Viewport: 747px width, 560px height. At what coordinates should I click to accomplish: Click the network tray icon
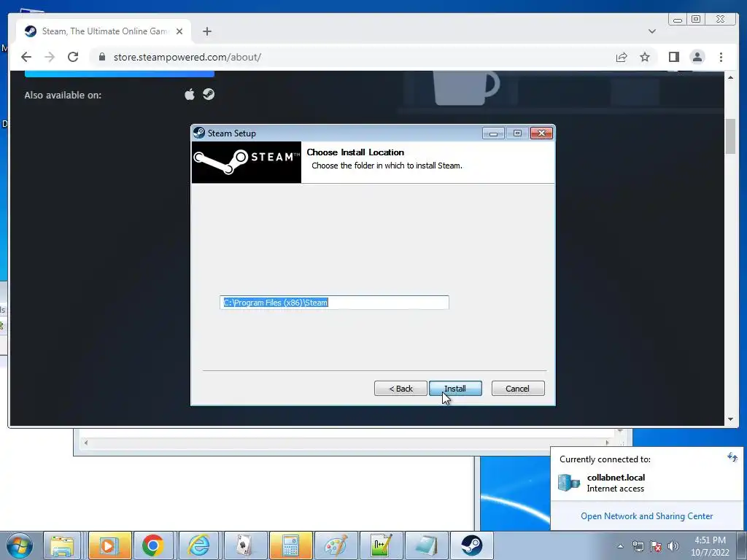coord(638,546)
